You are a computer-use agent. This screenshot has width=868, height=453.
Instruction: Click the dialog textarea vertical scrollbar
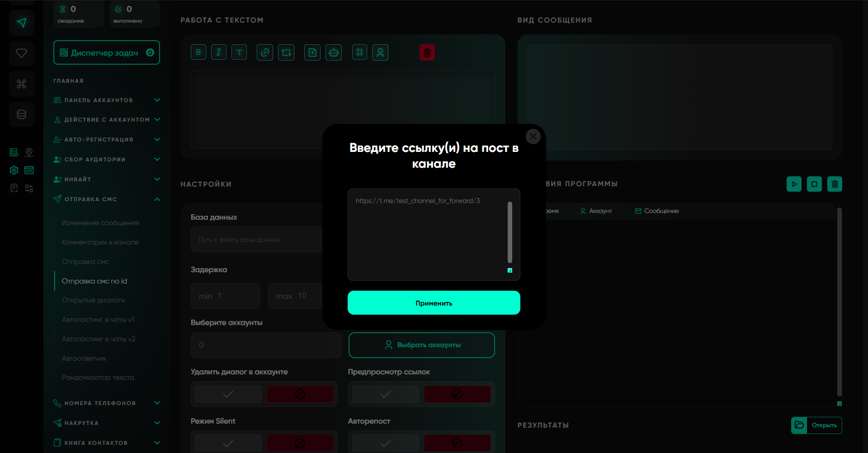[x=510, y=232]
